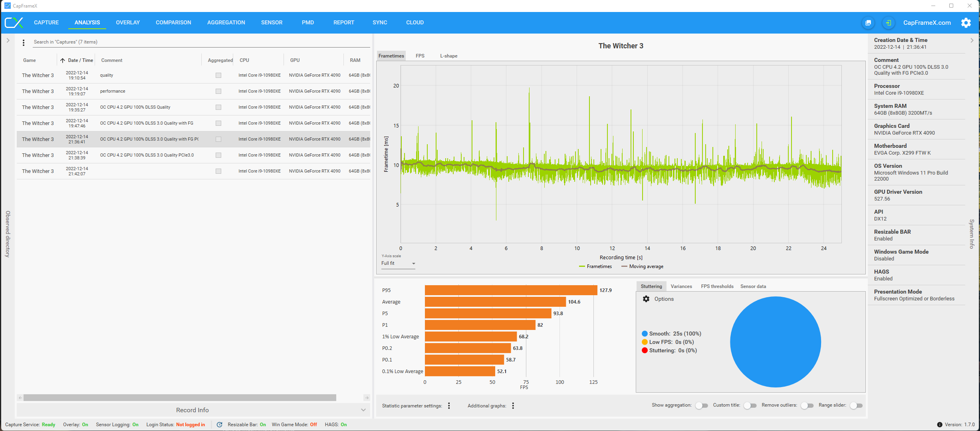
Task: Click Search in Captures input field
Action: [x=201, y=42]
